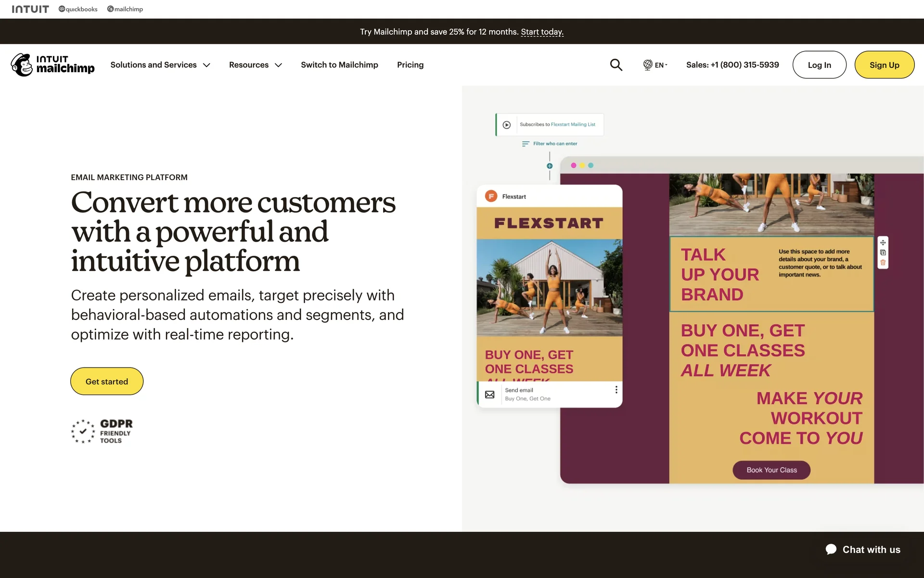Click the play icon on Subscribes trigger

tap(506, 125)
